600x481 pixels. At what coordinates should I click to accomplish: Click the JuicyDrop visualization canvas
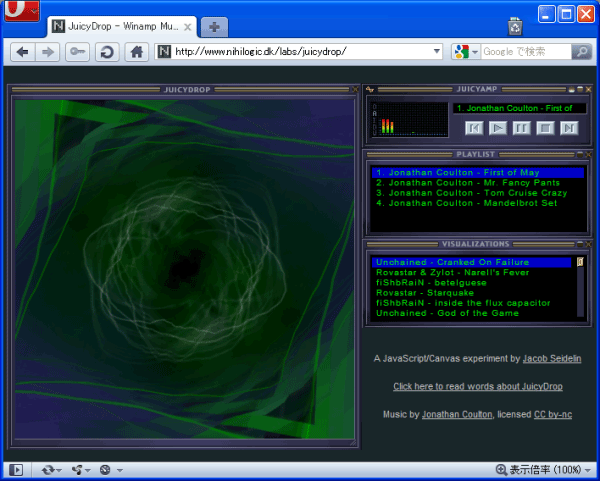(x=184, y=269)
